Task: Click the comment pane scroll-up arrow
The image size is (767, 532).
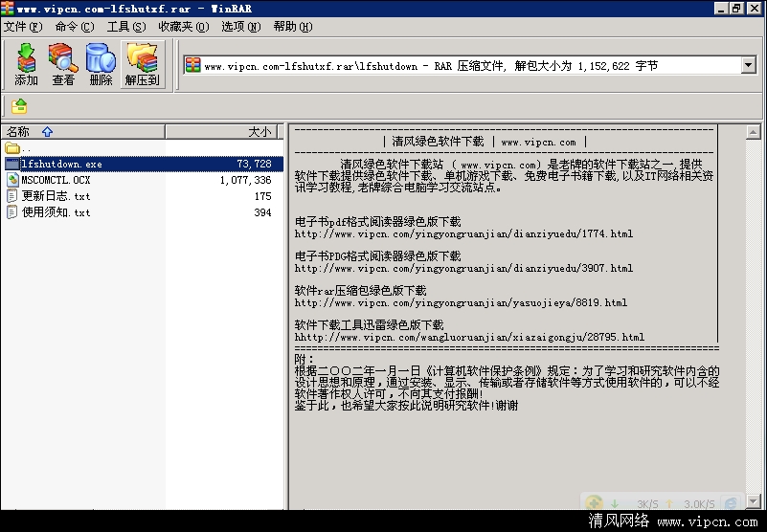Action: click(753, 132)
